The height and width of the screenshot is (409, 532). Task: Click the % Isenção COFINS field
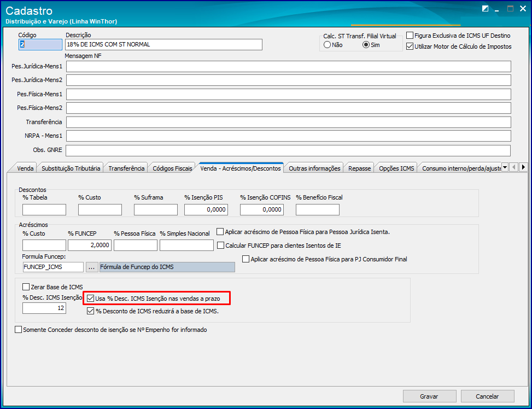262,210
